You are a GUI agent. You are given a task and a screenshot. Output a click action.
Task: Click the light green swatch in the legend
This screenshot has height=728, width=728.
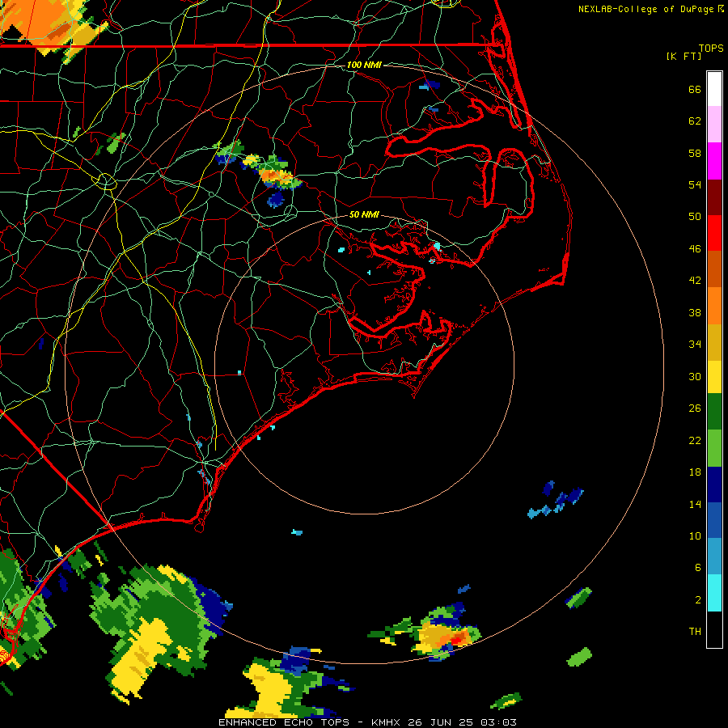coord(714,447)
